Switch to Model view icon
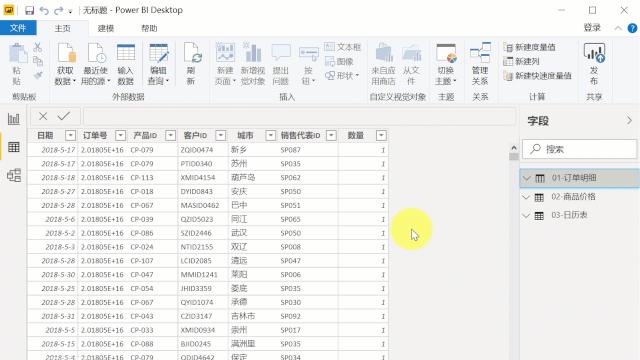The height and width of the screenshot is (360, 640). tap(14, 175)
